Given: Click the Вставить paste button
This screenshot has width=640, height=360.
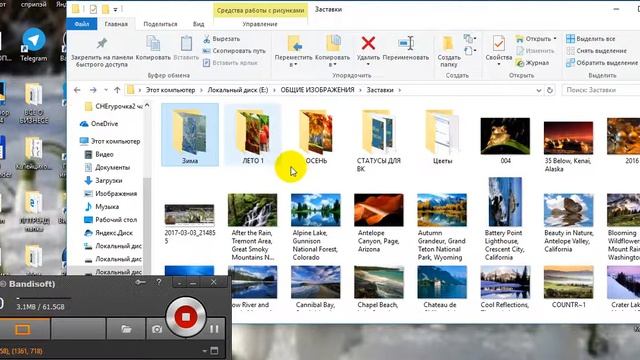Looking at the screenshot, I should (x=186, y=48).
